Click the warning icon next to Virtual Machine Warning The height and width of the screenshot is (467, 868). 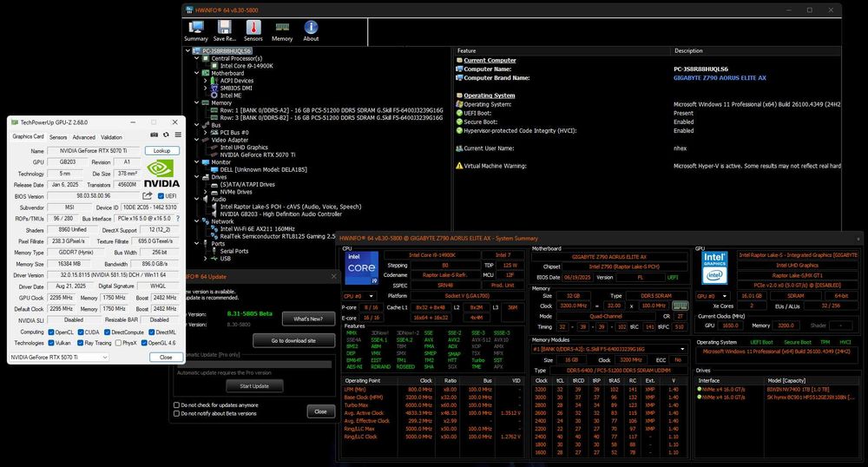[x=459, y=166]
